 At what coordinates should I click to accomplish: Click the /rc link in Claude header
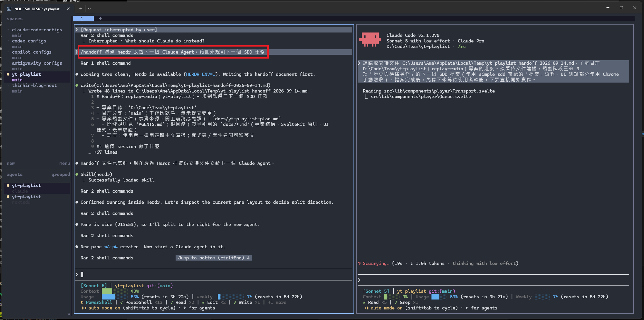[x=462, y=47]
